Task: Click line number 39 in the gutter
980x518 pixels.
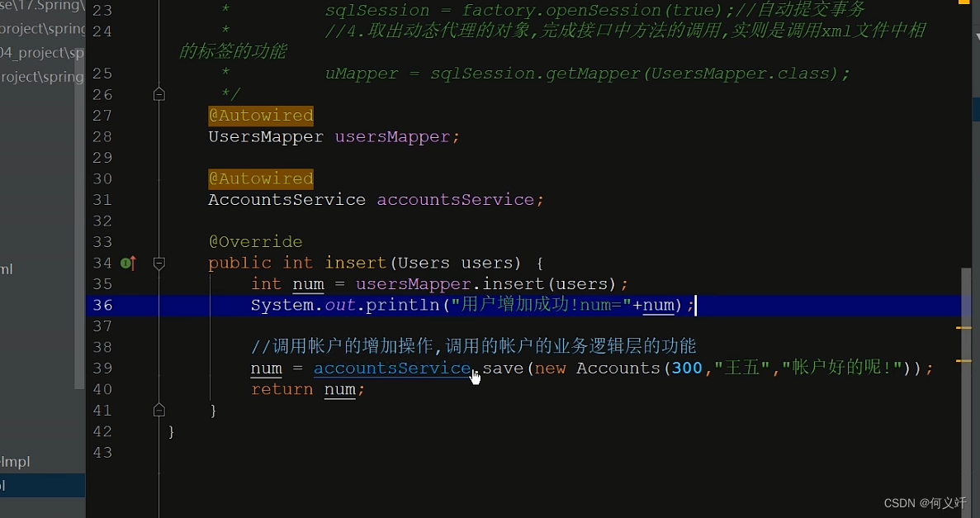Action: point(102,368)
